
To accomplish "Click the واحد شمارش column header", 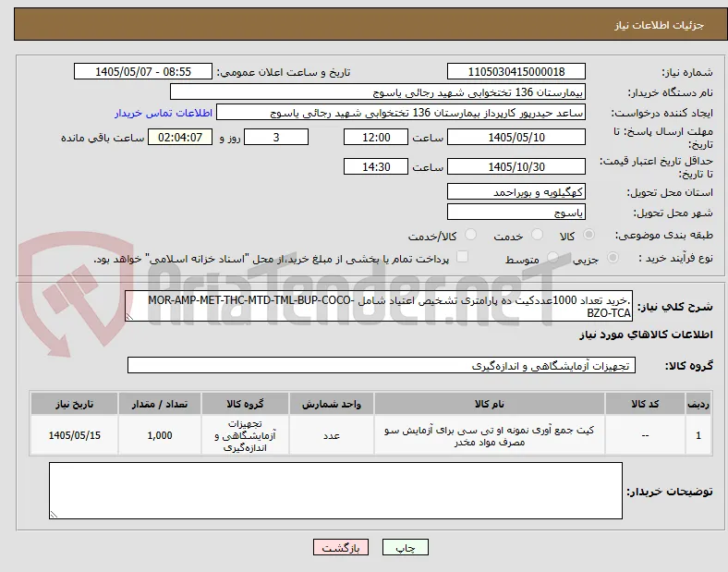I will click(332, 404).
